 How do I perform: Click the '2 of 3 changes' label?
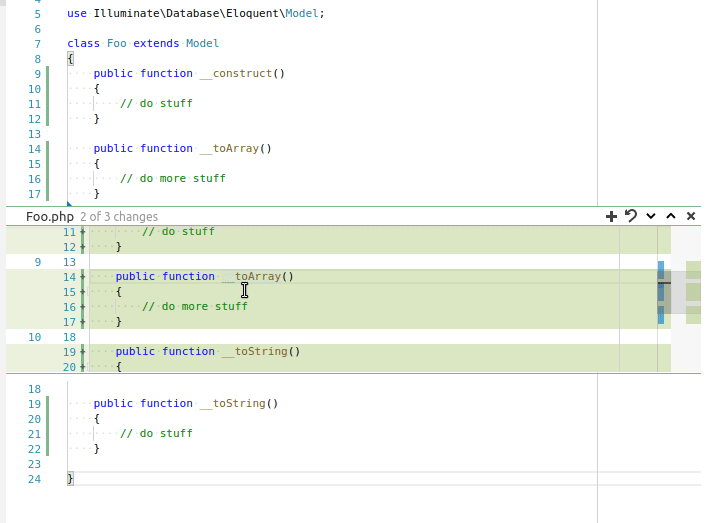pyautogui.click(x=119, y=217)
